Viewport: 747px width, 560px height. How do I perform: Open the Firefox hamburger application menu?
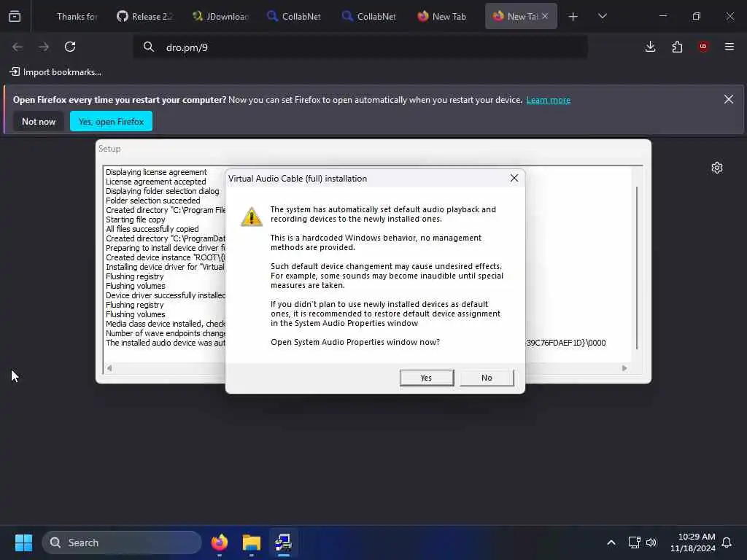729,47
